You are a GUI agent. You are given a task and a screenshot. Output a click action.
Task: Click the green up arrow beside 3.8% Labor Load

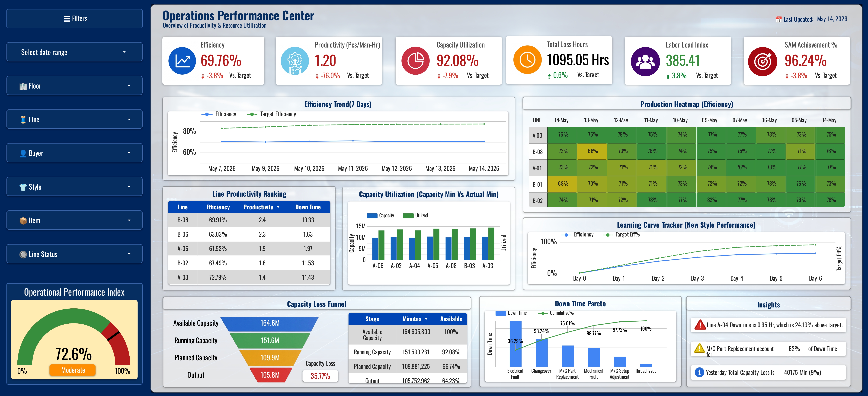click(x=668, y=77)
